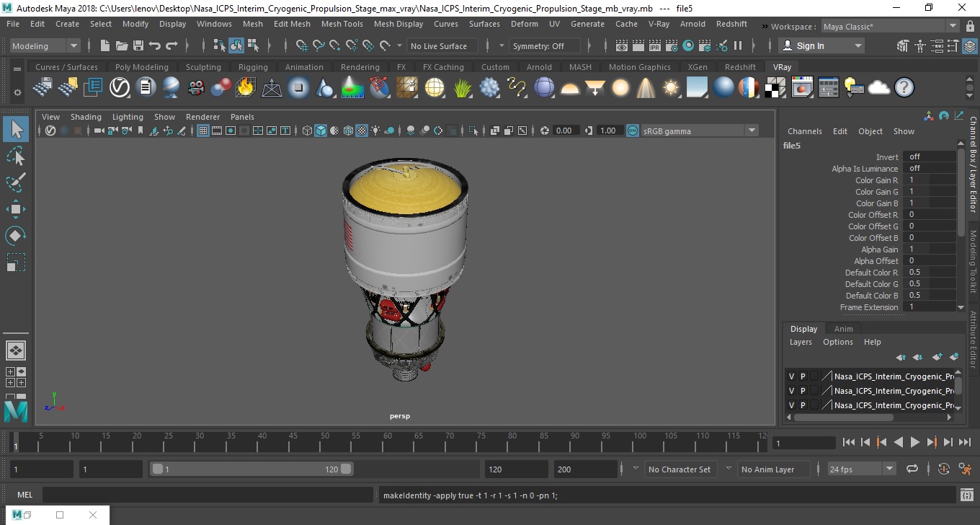The width and height of the screenshot is (980, 525).
Task: Toggle visibility V of second layer
Action: 791,391
